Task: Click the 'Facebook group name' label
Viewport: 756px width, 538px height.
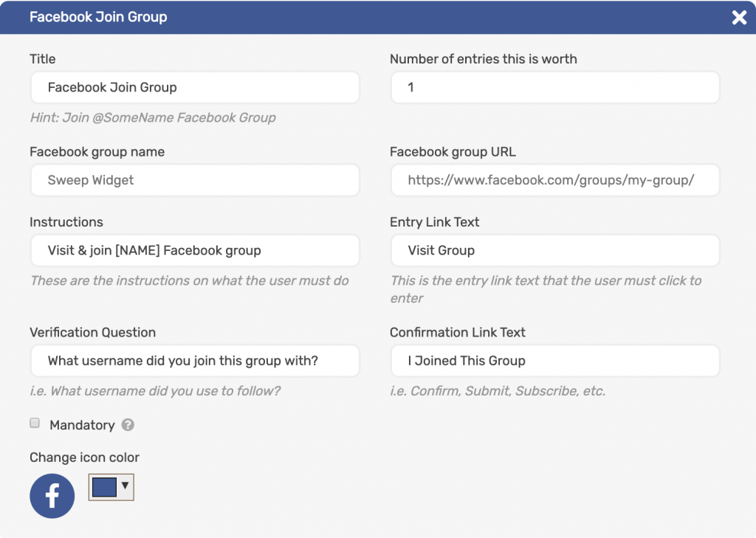Action: tap(97, 152)
